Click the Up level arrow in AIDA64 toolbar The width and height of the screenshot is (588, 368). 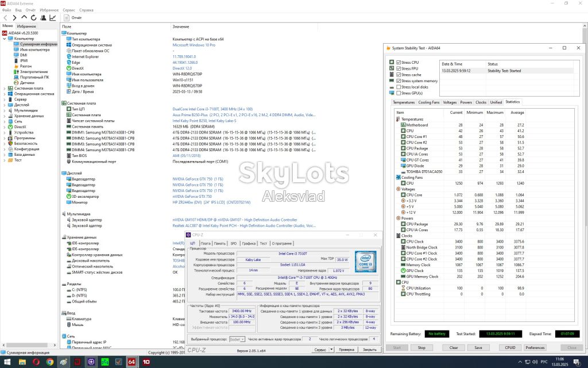tap(24, 17)
